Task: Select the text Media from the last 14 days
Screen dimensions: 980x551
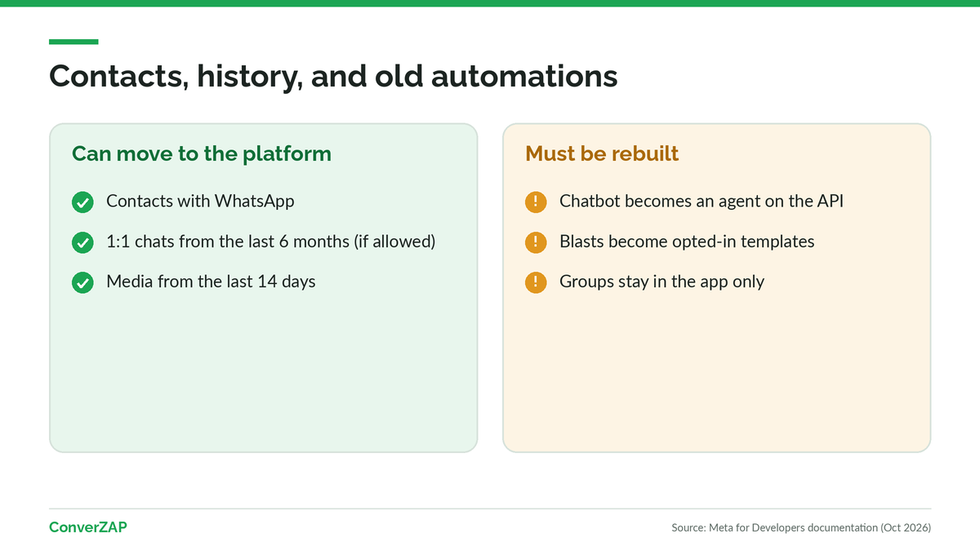Action: 211,282
